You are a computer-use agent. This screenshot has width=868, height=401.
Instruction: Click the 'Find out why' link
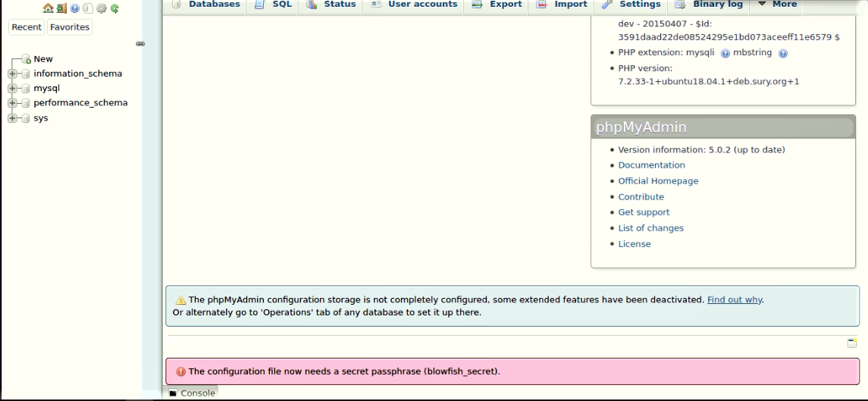tap(735, 299)
